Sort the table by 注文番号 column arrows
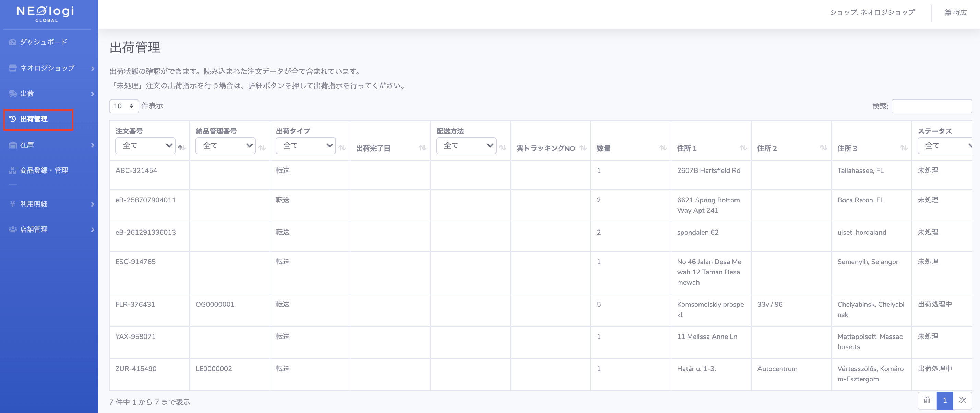The height and width of the screenshot is (413, 980). point(182,148)
